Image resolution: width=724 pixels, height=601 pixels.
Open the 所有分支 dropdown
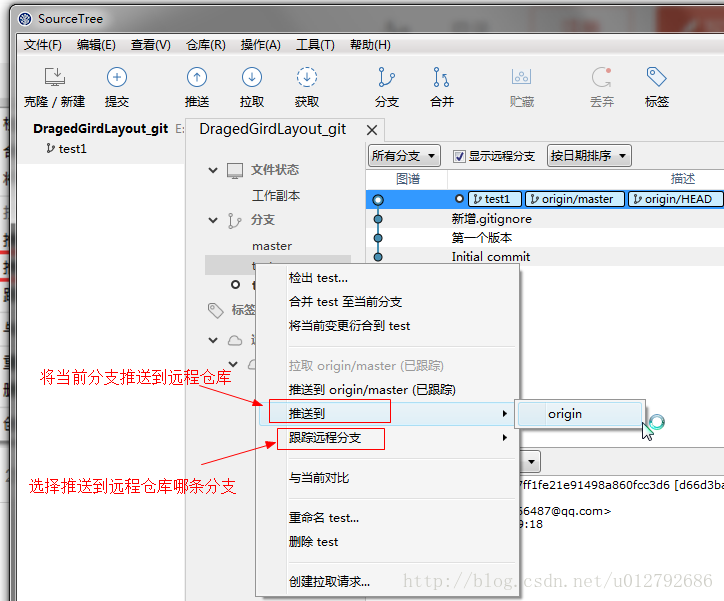(404, 156)
